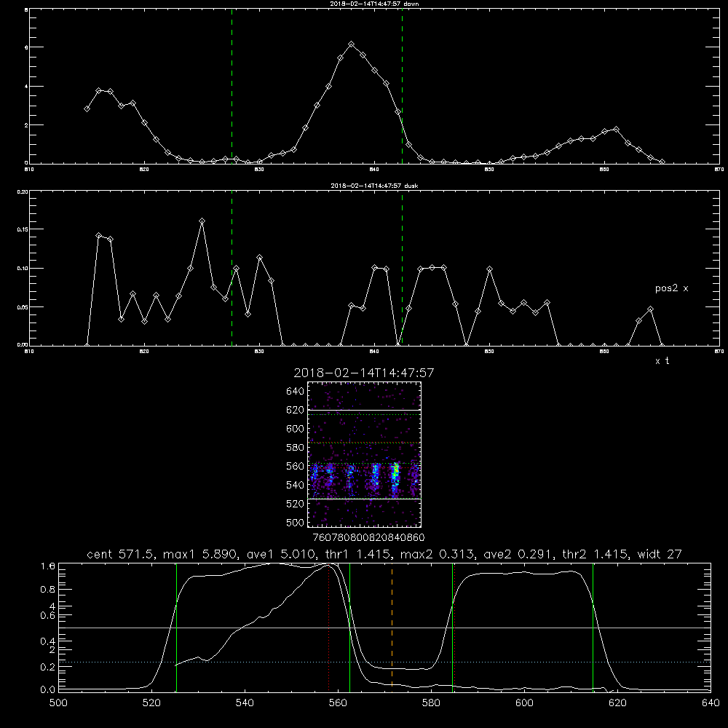
Task: Click the "640" label on bottom plot x-axis
Action: [x=711, y=703]
